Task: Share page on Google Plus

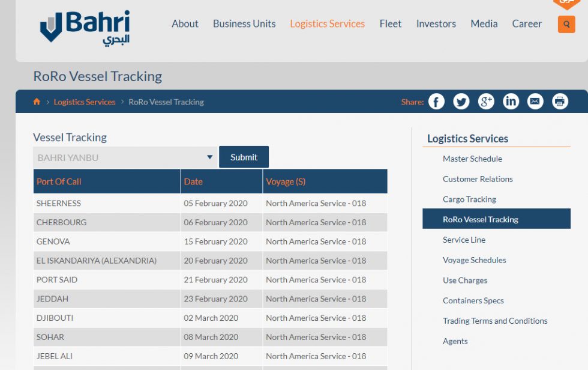Action: click(x=485, y=102)
